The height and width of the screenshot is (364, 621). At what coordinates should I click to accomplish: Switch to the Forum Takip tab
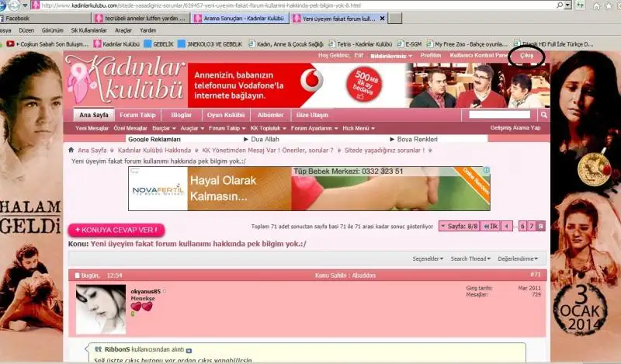[x=137, y=115]
